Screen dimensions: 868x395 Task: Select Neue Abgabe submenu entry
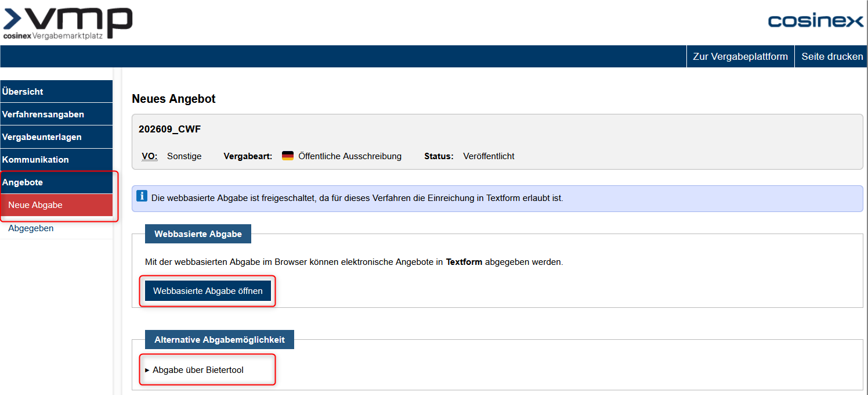(x=56, y=205)
